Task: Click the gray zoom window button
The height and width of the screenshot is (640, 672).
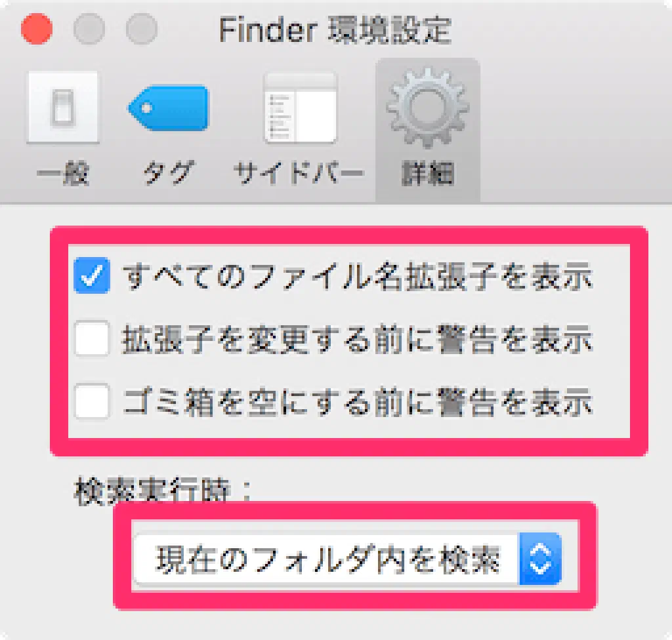Action: [142, 29]
